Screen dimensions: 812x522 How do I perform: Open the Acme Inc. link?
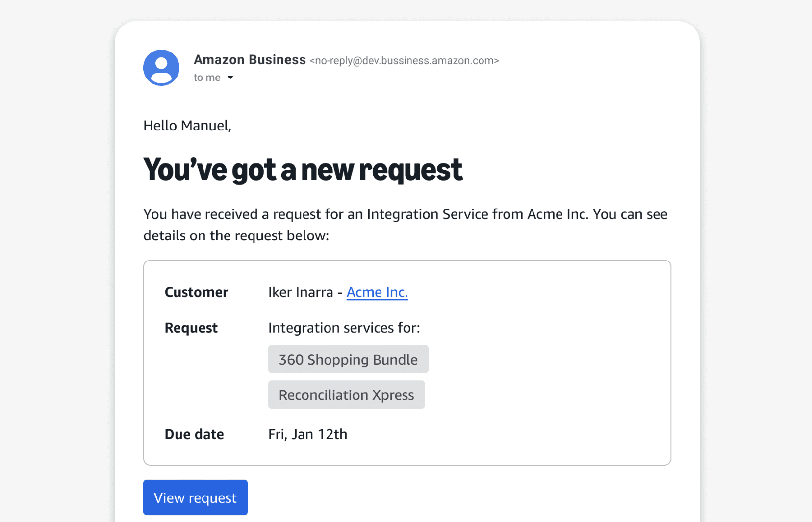[377, 292]
